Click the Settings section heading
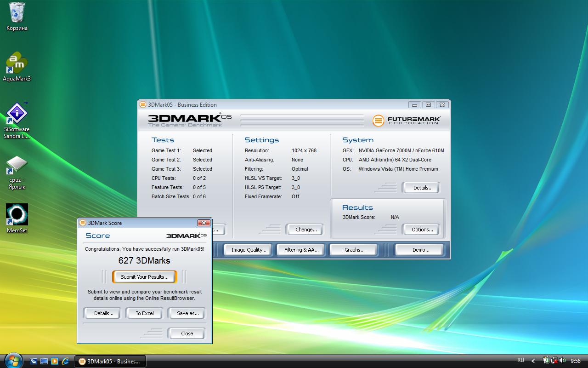This screenshot has height=368, width=588. point(261,140)
